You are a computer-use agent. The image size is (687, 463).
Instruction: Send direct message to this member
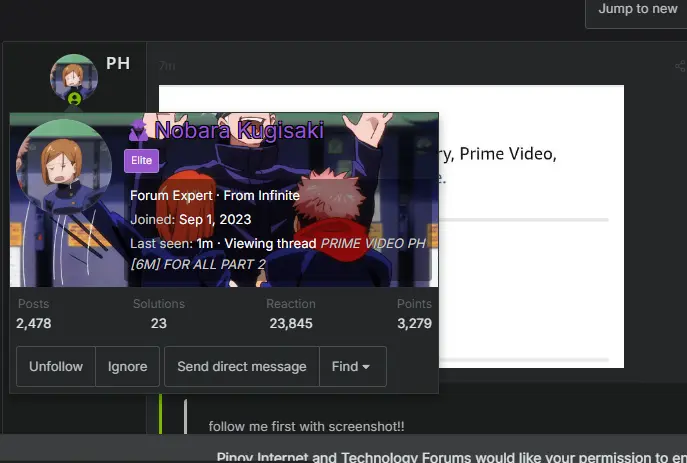click(242, 366)
